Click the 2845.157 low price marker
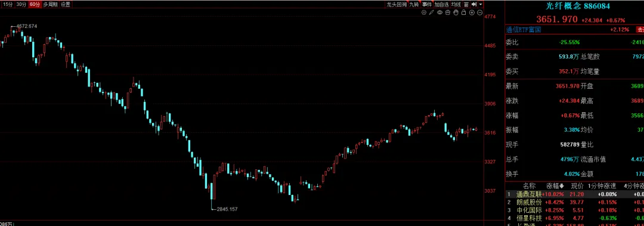644x226 pixels. click(227, 209)
